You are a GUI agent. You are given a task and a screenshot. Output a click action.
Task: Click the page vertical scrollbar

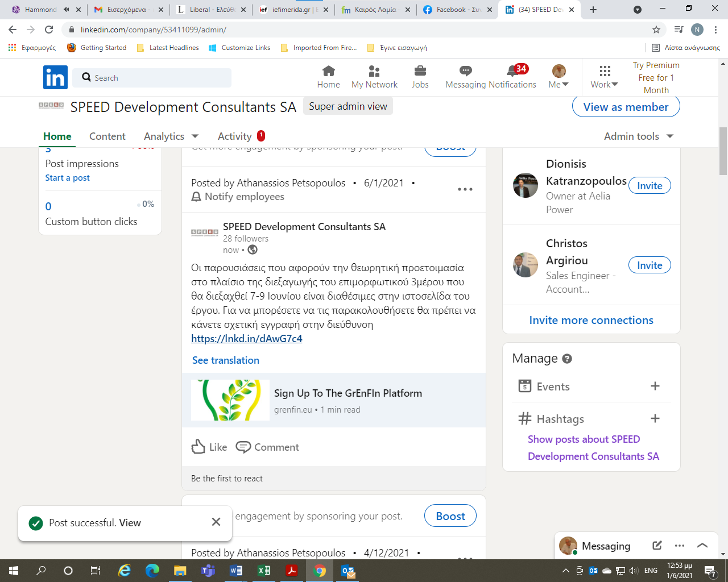click(x=723, y=151)
